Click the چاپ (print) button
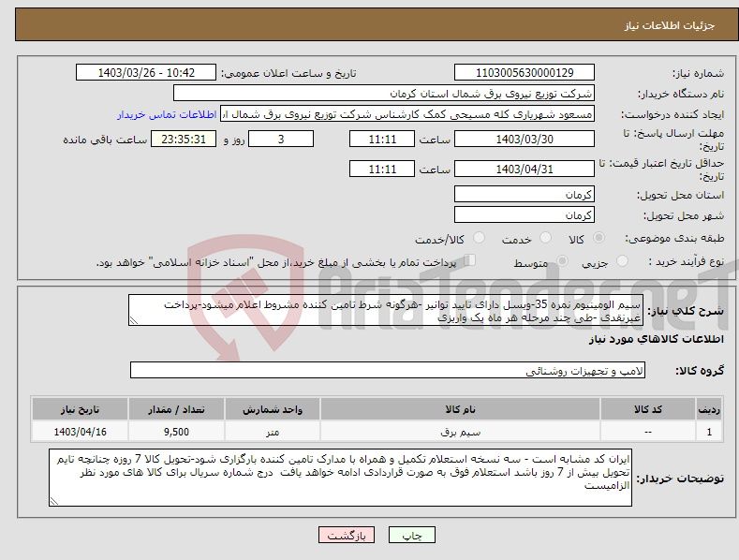Viewport: 739px width, 560px height. pyautogui.click(x=411, y=535)
